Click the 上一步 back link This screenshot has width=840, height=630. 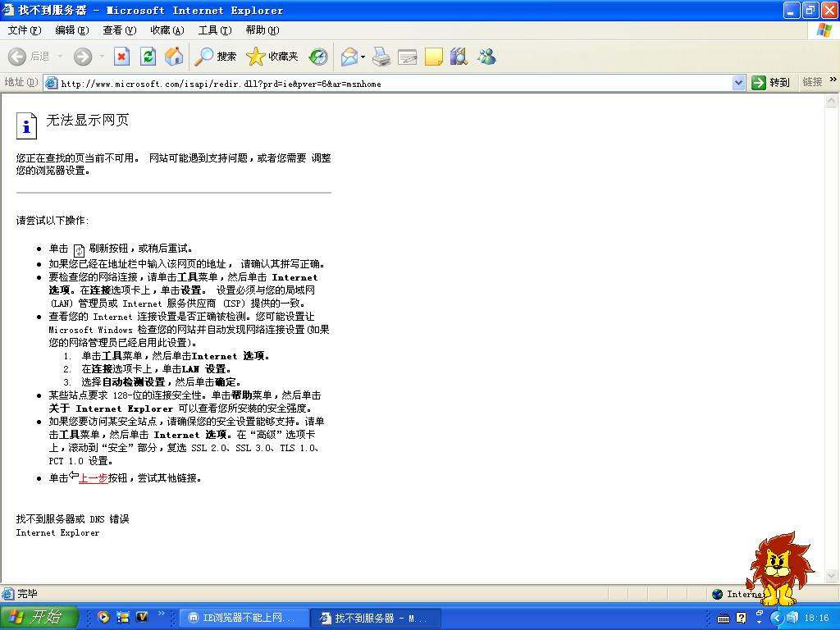tap(94, 478)
